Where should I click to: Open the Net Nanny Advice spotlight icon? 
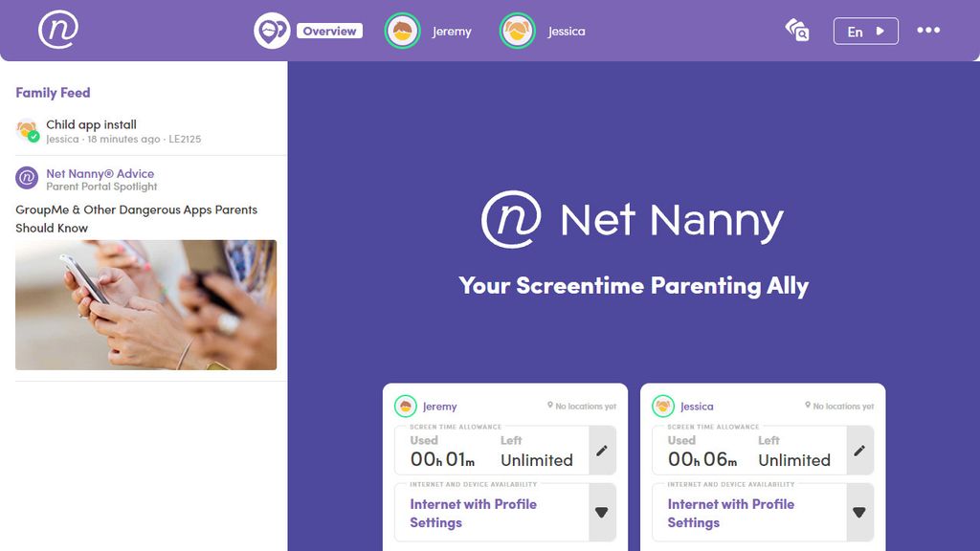pos(25,179)
